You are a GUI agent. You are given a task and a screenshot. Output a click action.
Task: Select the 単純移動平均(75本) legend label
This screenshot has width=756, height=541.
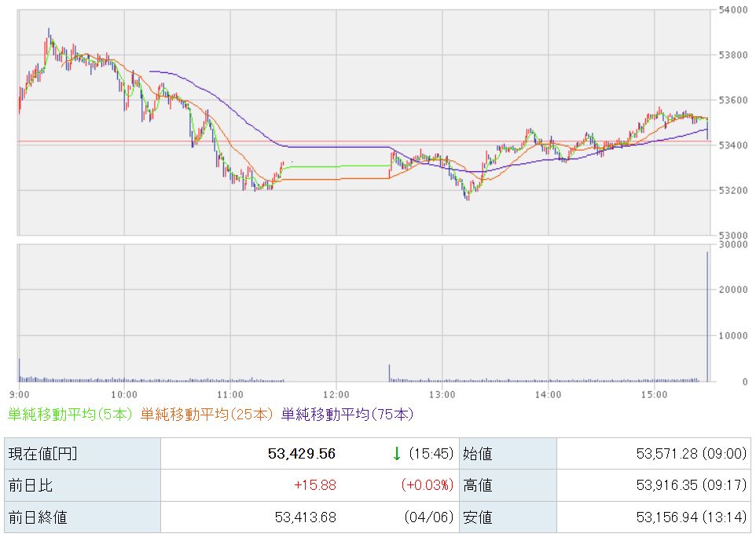click(x=347, y=414)
